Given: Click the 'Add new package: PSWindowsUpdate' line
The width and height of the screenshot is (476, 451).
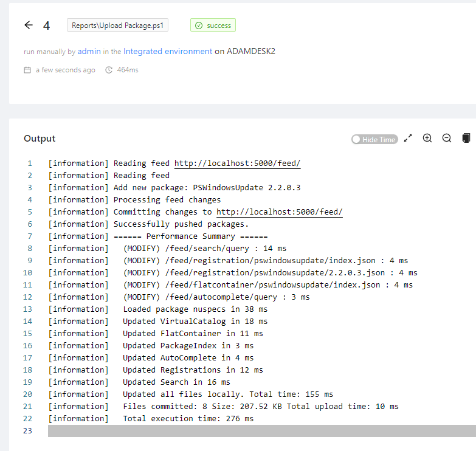Looking at the screenshot, I should [207, 188].
